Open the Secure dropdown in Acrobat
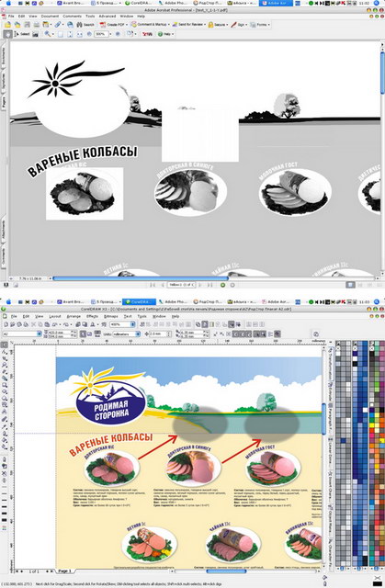Screen dimensions: 385x588 tap(218, 25)
